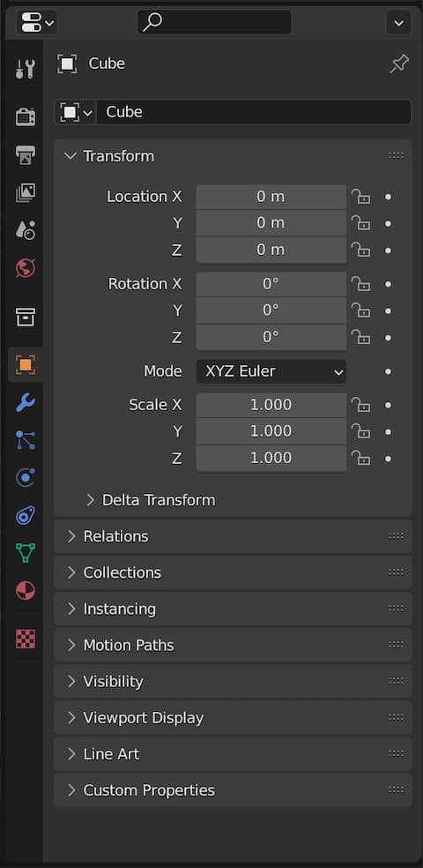Open the XYZ Euler rotation mode dropdown
Screen dimensions: 423x868
tap(271, 371)
